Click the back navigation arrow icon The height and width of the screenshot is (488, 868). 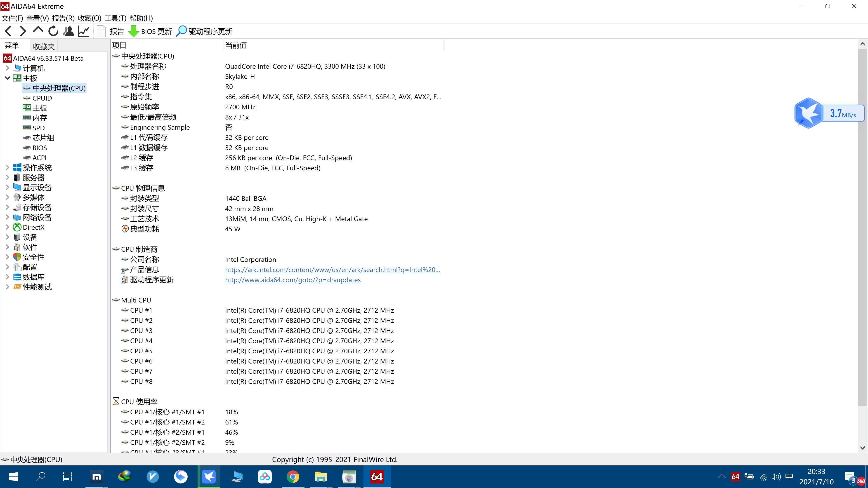(8, 31)
